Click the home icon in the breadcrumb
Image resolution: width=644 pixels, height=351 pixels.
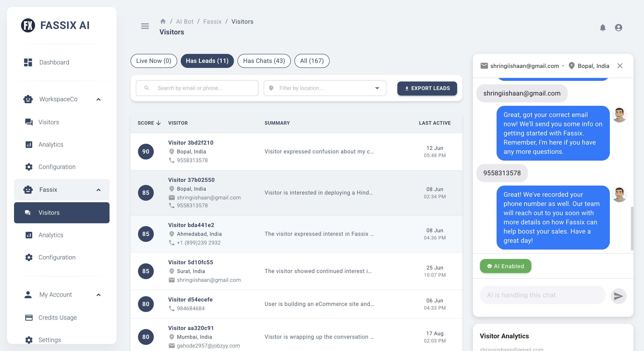click(163, 21)
